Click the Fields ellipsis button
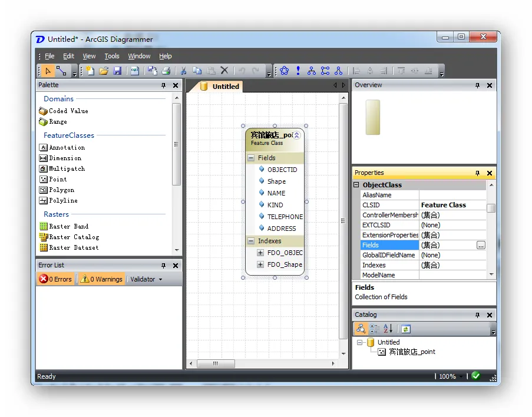Image resolution: width=532 pixels, height=417 pixels. click(x=481, y=246)
